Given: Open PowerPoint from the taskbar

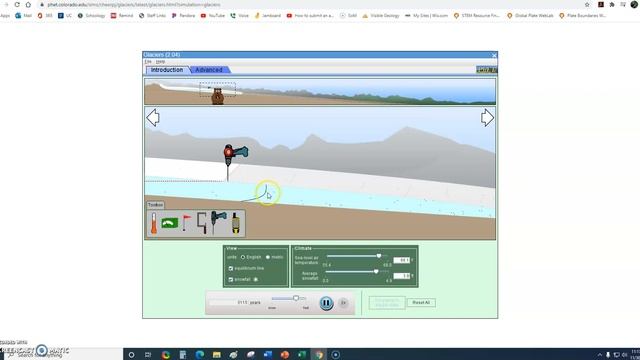Looking at the screenshot, I should (284, 355).
